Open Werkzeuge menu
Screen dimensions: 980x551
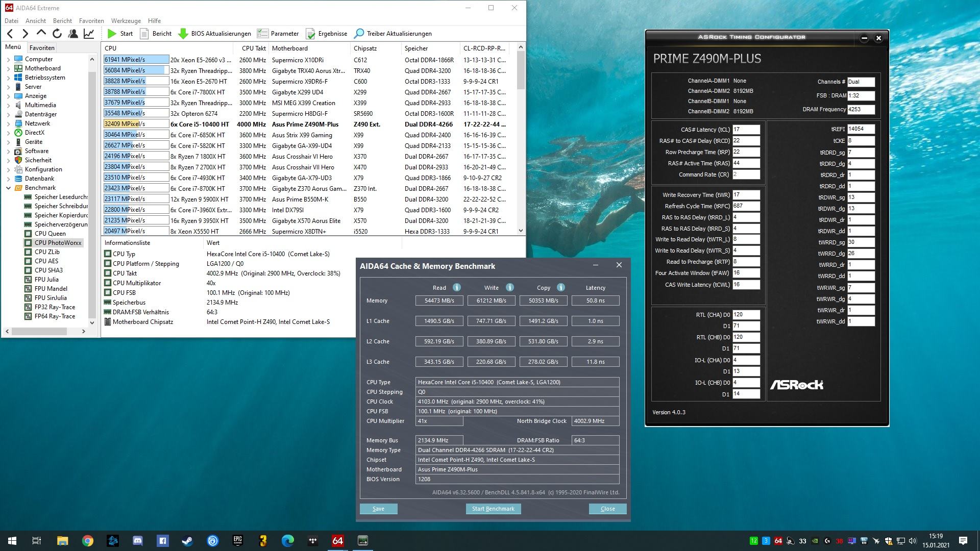point(126,21)
